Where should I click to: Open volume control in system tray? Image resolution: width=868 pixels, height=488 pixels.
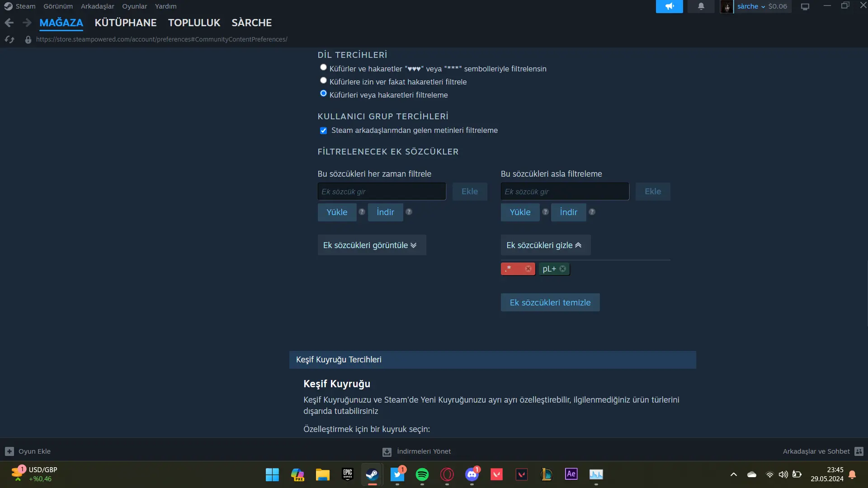(783, 474)
